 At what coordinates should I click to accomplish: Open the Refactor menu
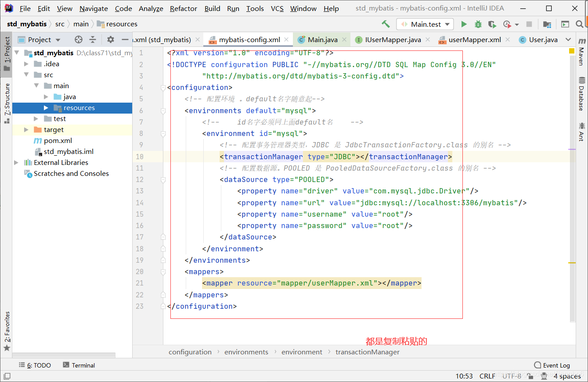[184, 8]
